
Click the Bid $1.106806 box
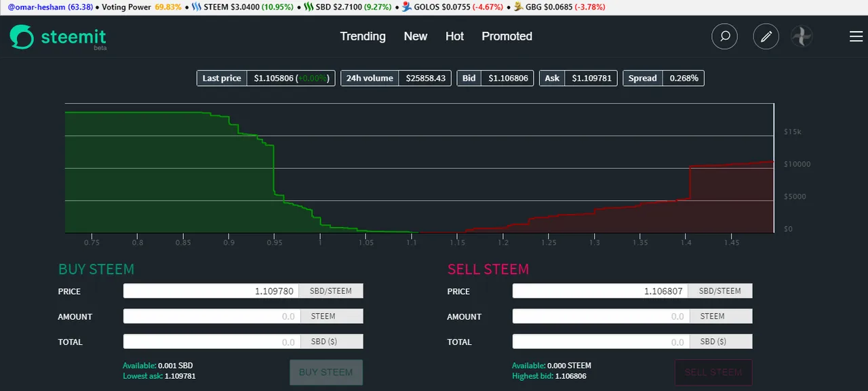(x=496, y=78)
